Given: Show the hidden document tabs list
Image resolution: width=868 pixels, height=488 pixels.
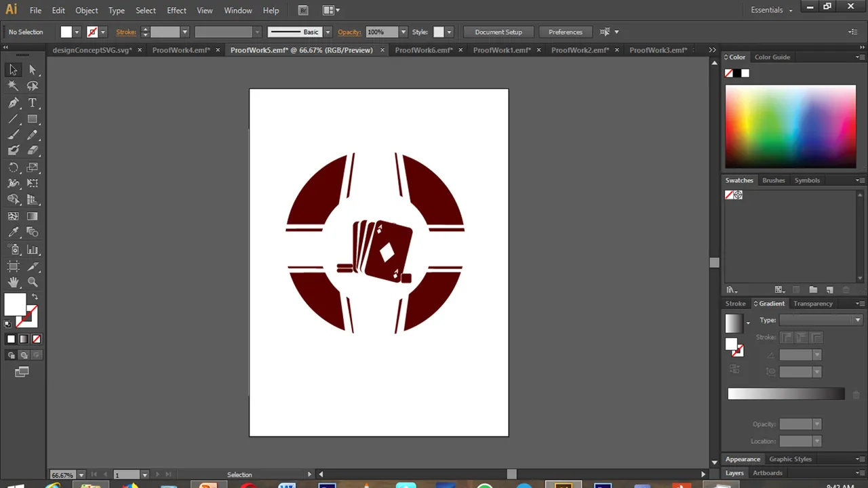Looking at the screenshot, I should click(712, 50).
